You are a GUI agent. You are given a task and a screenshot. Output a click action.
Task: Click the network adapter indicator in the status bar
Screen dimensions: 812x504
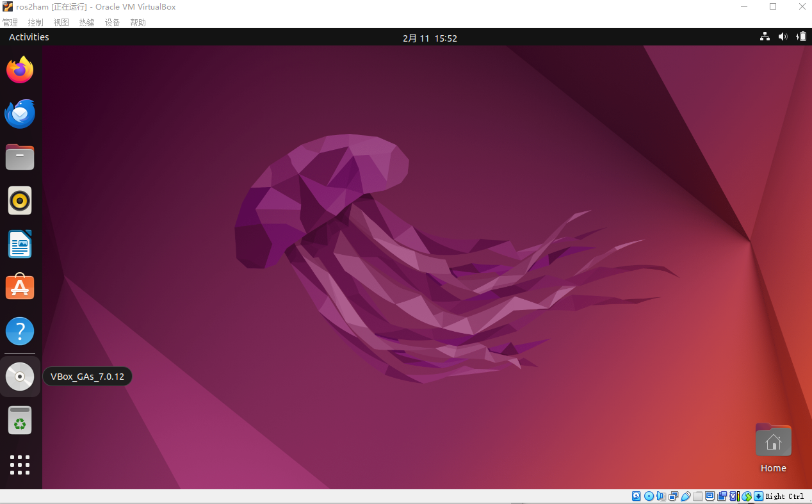pyautogui.click(x=673, y=496)
